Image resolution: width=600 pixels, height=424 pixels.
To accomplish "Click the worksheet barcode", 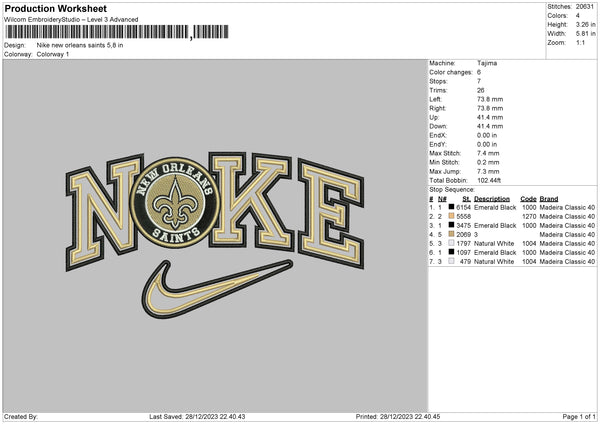I will pos(117,32).
